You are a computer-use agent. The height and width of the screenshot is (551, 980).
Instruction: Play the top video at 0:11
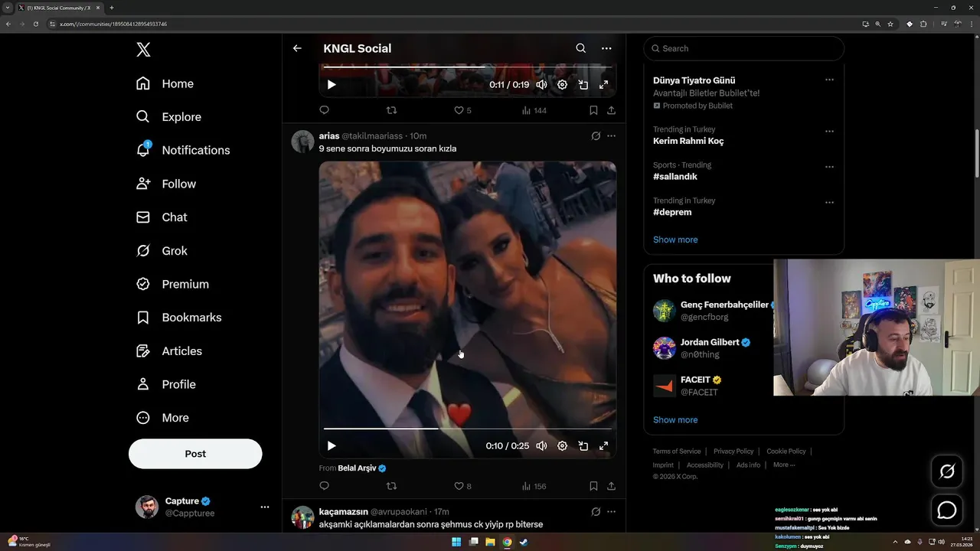pos(332,85)
